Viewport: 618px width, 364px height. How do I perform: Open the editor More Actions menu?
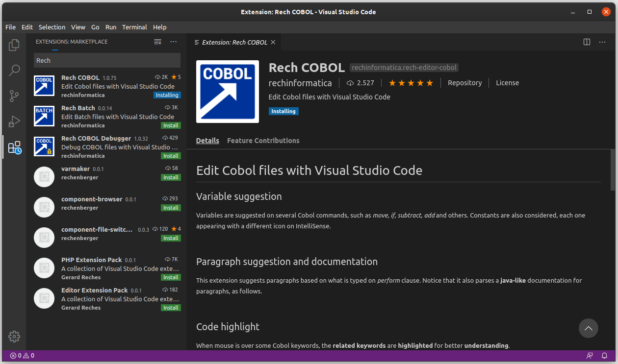602,42
